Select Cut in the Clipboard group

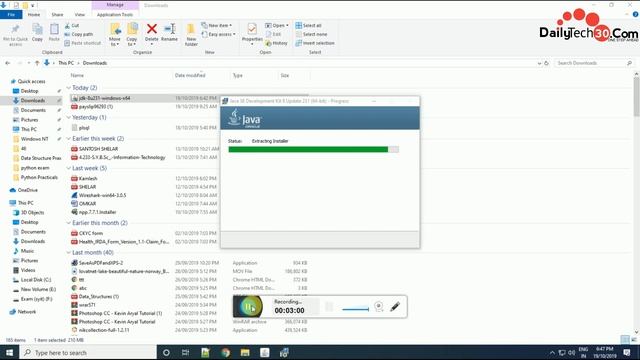(72, 25)
